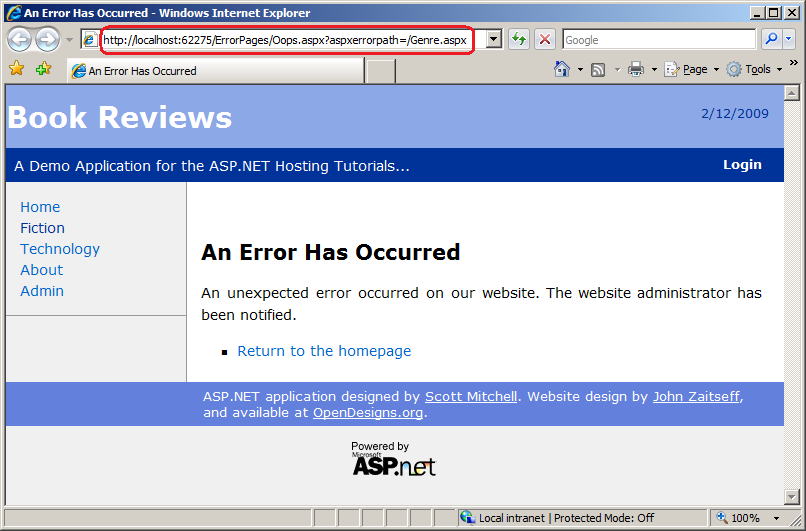Select the An Error Has Occurred tab
Screen dimensions: 806x531
pos(216,71)
